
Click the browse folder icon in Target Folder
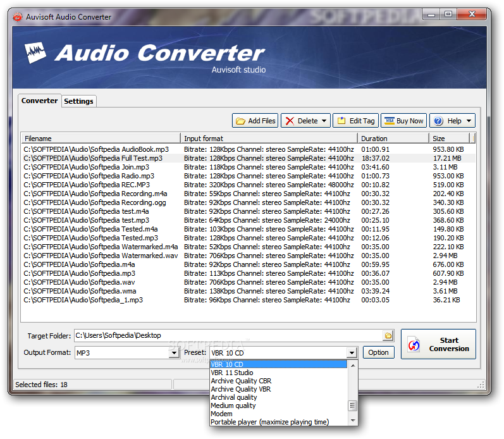coord(388,335)
